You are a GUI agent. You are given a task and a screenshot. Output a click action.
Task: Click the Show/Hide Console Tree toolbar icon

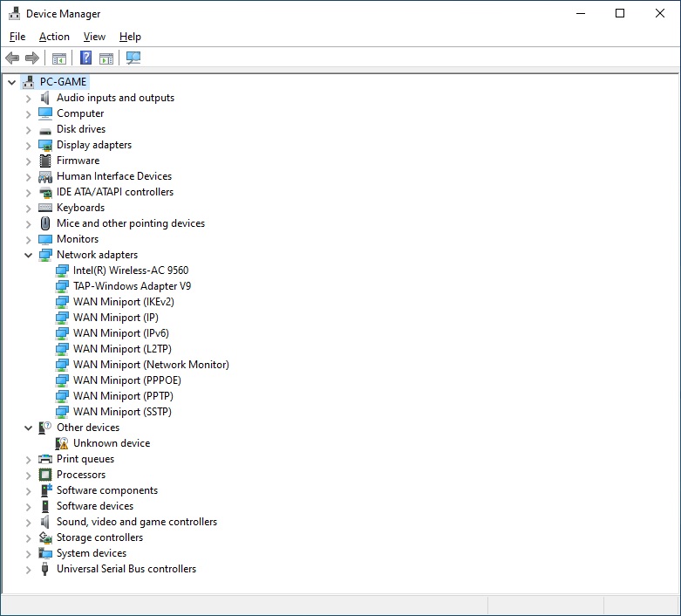[59, 58]
